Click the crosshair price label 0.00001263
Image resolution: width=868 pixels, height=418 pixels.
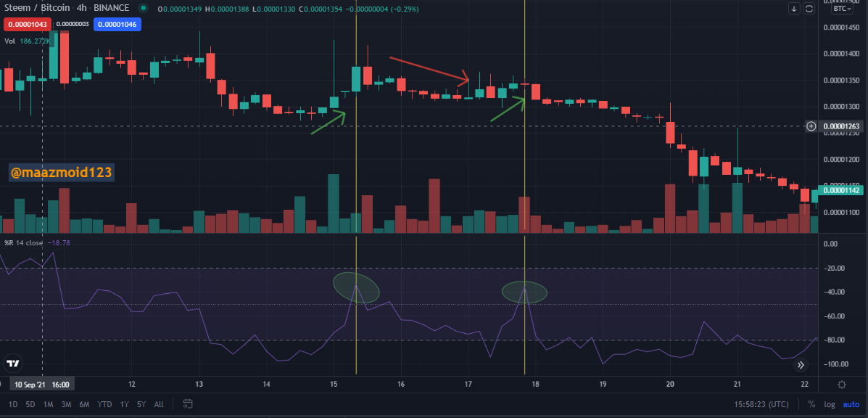[x=841, y=126]
